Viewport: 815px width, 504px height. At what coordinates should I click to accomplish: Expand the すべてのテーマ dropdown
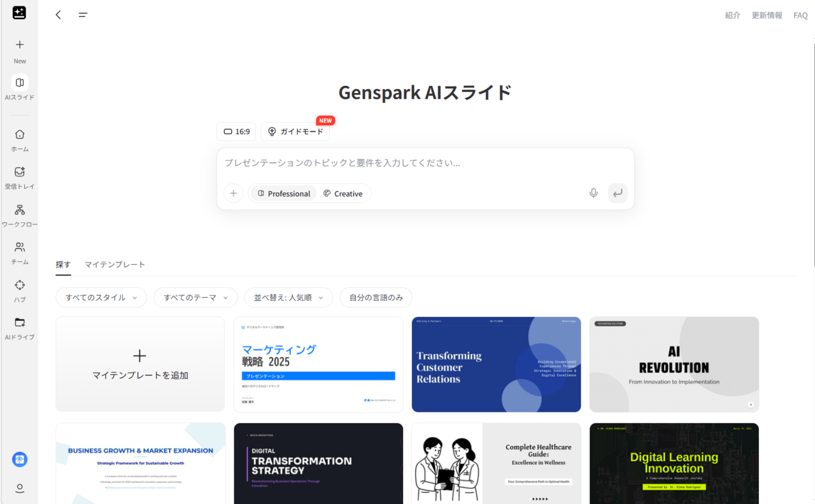(x=195, y=297)
